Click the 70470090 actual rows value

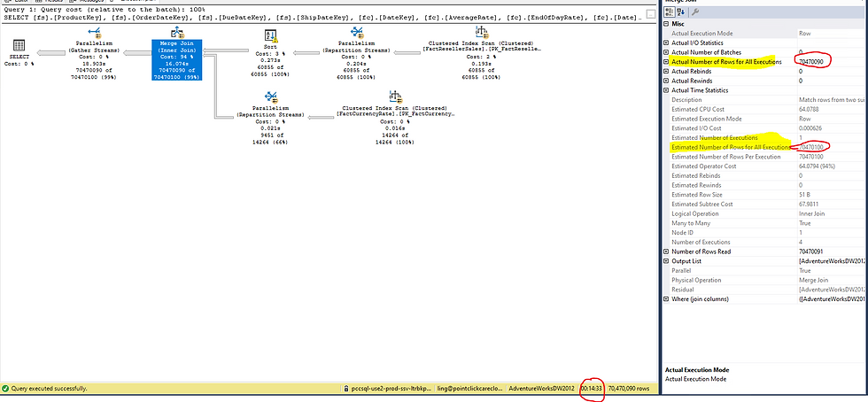coord(811,61)
